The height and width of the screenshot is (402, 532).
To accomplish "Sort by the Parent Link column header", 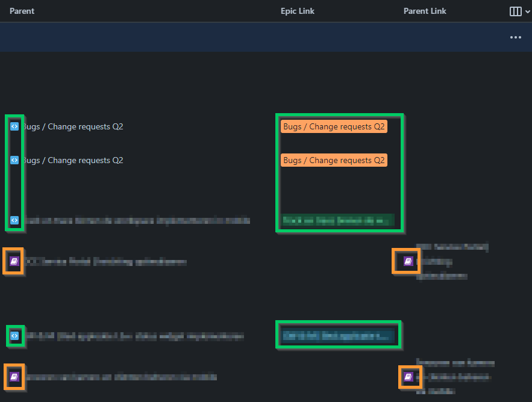I will coord(425,11).
